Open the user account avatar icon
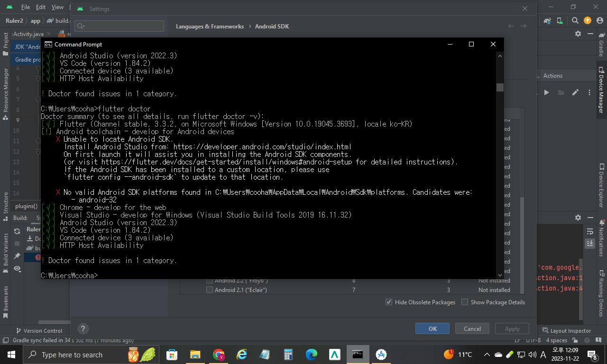 [x=601, y=20]
